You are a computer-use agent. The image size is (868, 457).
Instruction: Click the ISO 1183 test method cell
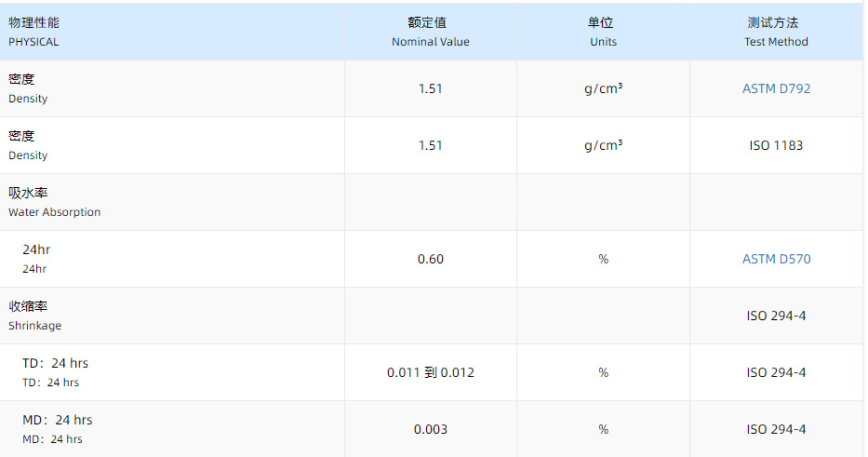coord(776,145)
